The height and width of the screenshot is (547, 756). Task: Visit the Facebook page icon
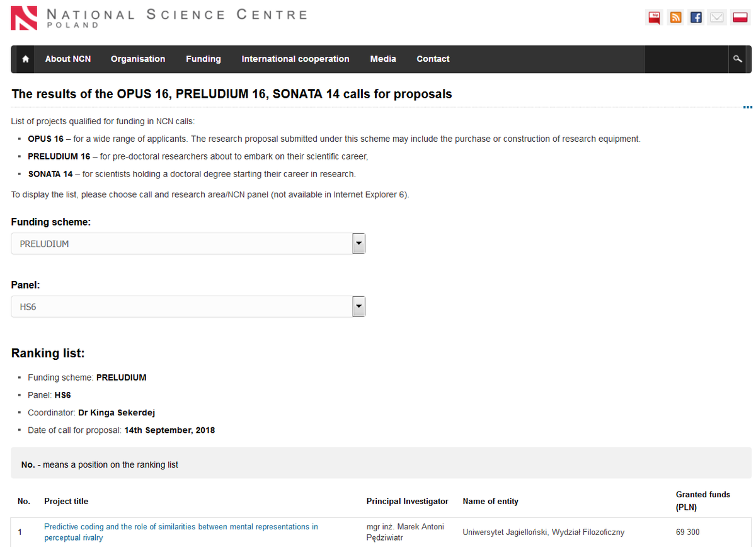696,18
